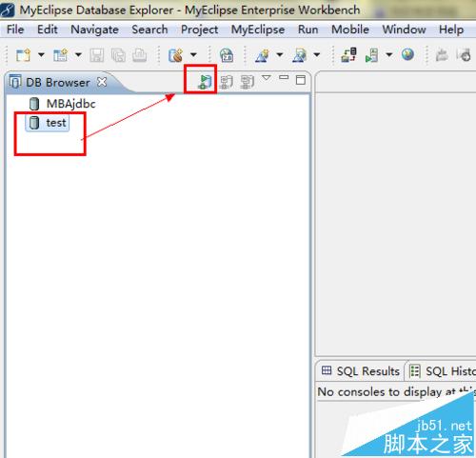Screen dimensions: 476x458
Task: Switch to the SQL Results tab
Action: 361,370
